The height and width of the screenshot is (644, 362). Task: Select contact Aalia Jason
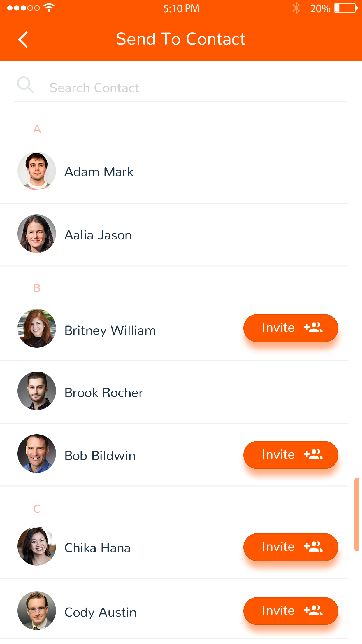coord(174,235)
